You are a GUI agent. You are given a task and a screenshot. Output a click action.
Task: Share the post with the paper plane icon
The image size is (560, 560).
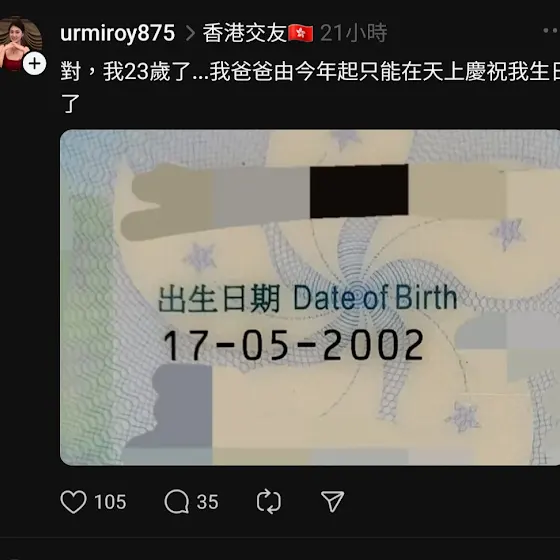[332, 501]
